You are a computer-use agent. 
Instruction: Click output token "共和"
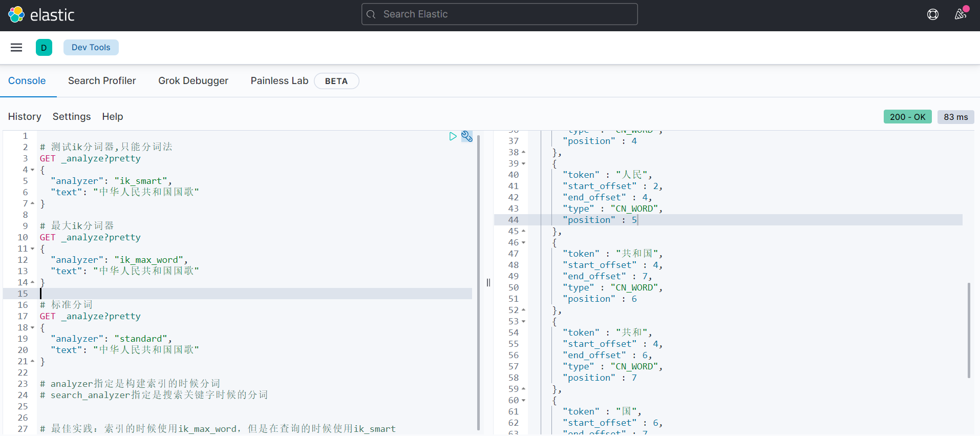point(632,333)
